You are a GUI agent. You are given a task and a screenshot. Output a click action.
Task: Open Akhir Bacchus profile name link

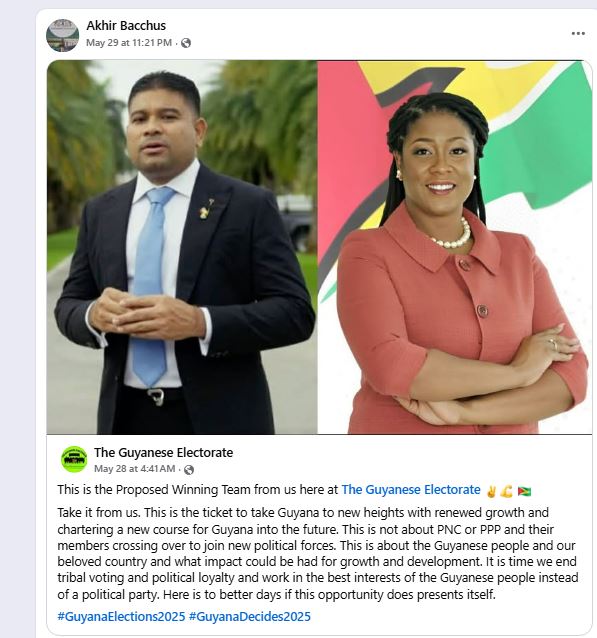point(126,26)
